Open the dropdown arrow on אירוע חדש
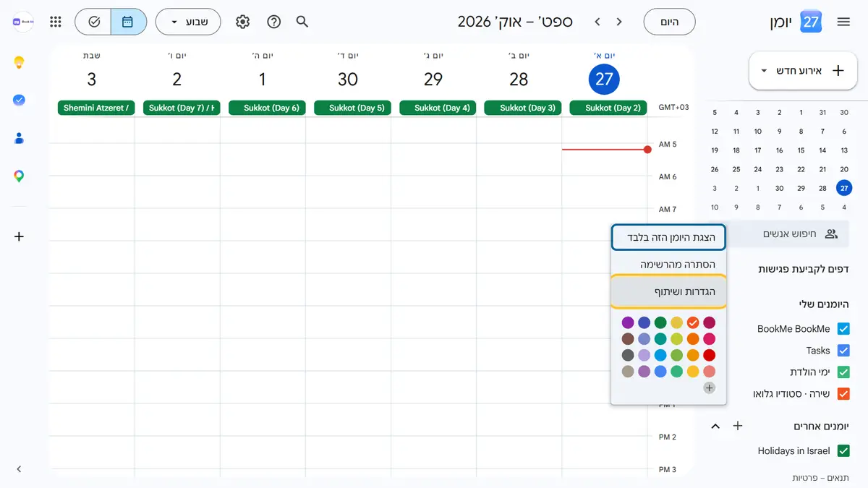The height and width of the screenshot is (488, 868). pos(765,71)
